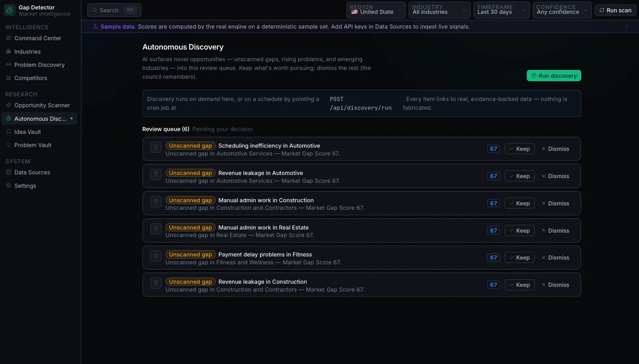Click the green Run discovery button
This screenshot has height=364, width=639.
(x=554, y=76)
